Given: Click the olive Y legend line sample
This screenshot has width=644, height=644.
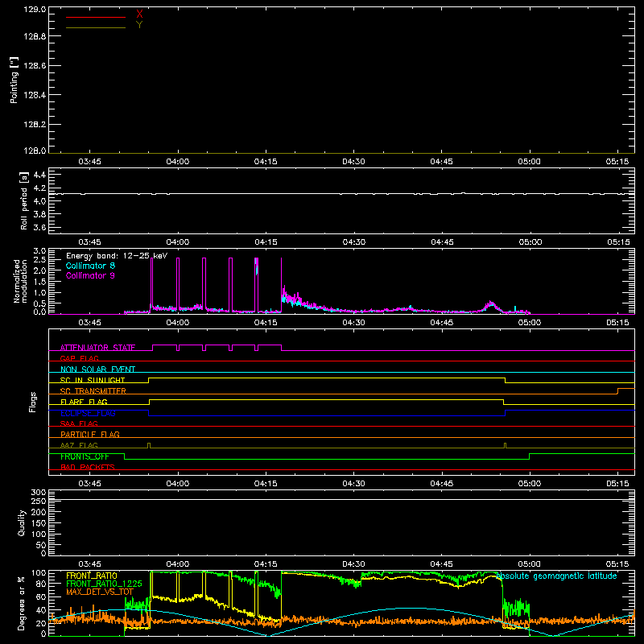Looking at the screenshot, I should [96, 27].
